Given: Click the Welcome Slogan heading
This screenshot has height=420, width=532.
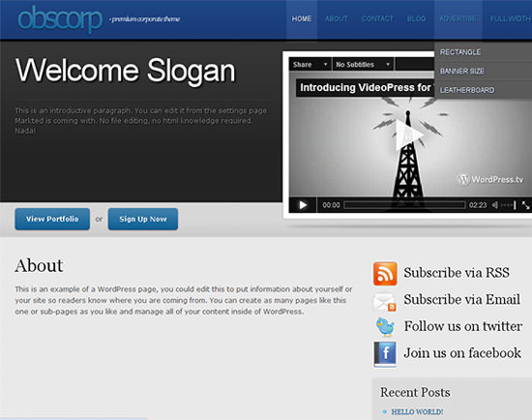Looking at the screenshot, I should pyautogui.click(x=125, y=71).
